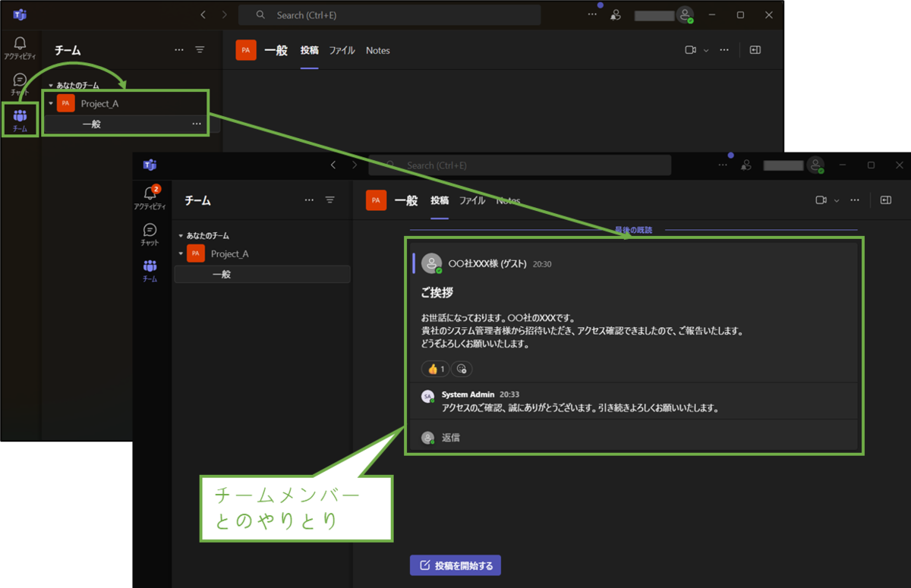Open team list more options in the front window

pos(309,200)
